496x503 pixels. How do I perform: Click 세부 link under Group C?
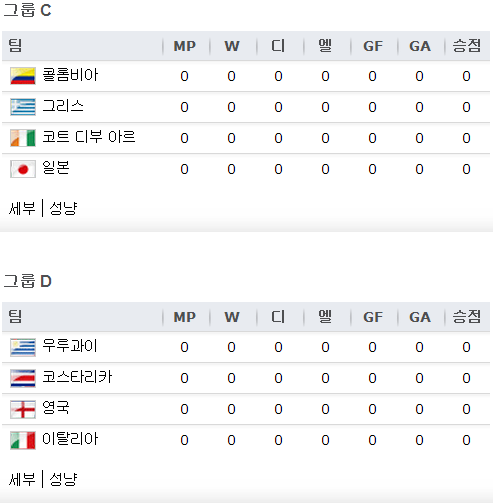[x=22, y=208]
